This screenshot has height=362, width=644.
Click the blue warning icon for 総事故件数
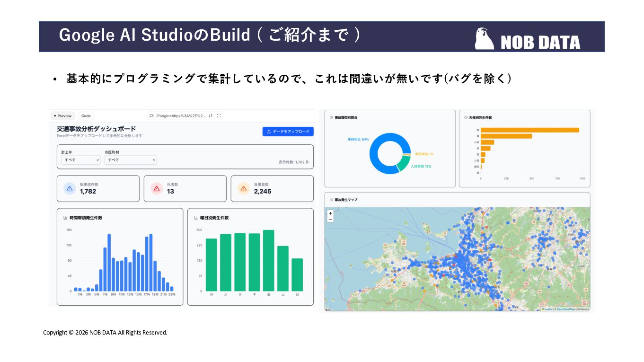pyautogui.click(x=70, y=189)
